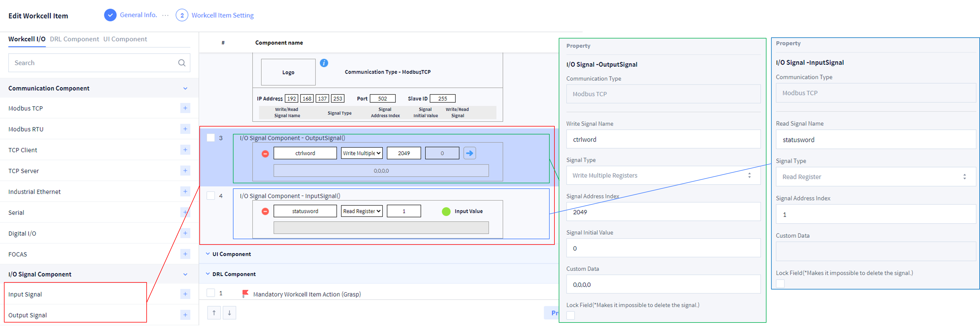Click blue arrow to write ctrlword signal
Screen dimensions: 980x329
pos(470,153)
